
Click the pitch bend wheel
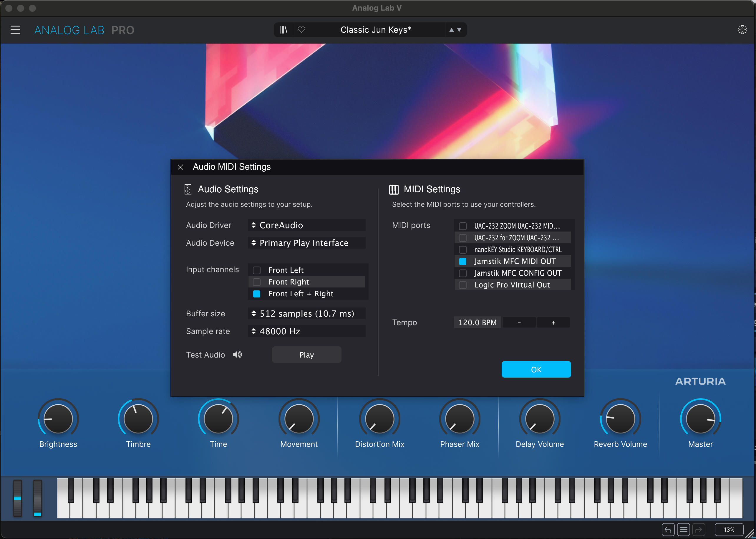click(x=18, y=498)
